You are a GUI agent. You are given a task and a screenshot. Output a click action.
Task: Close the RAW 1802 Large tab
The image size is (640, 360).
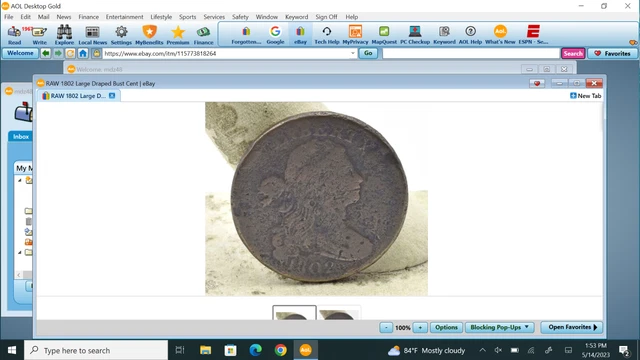(x=112, y=96)
